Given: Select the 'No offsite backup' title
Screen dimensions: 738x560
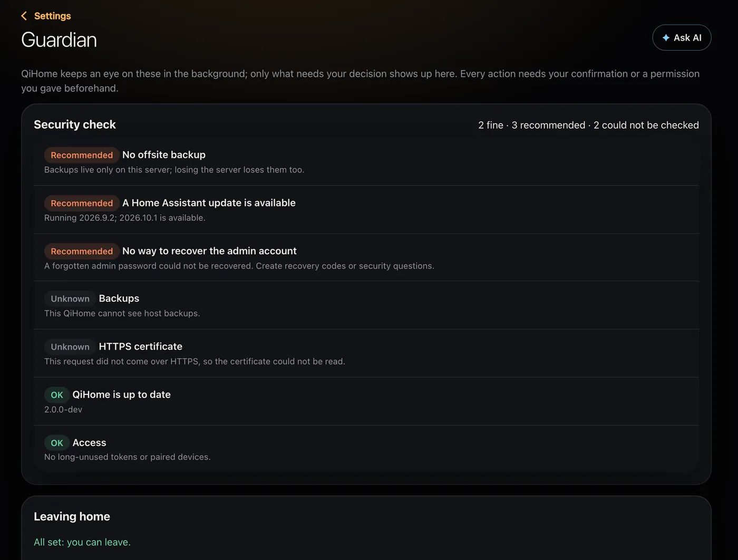Looking at the screenshot, I should tap(164, 155).
